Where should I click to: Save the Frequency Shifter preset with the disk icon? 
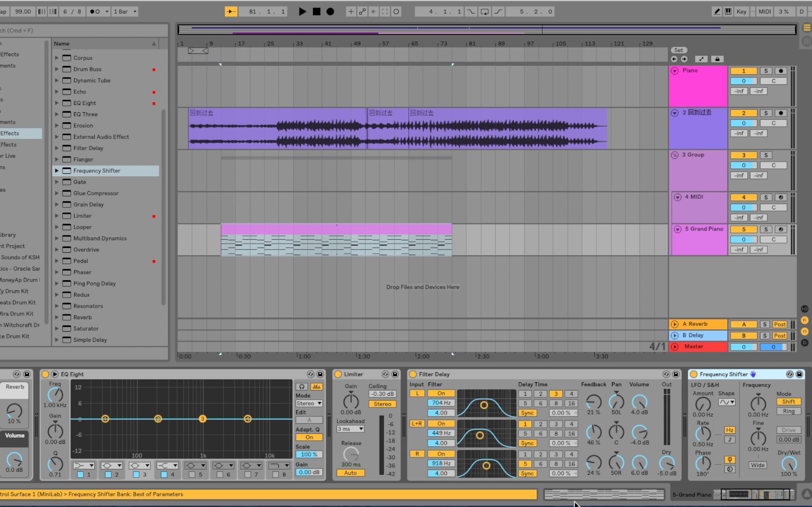click(x=799, y=374)
